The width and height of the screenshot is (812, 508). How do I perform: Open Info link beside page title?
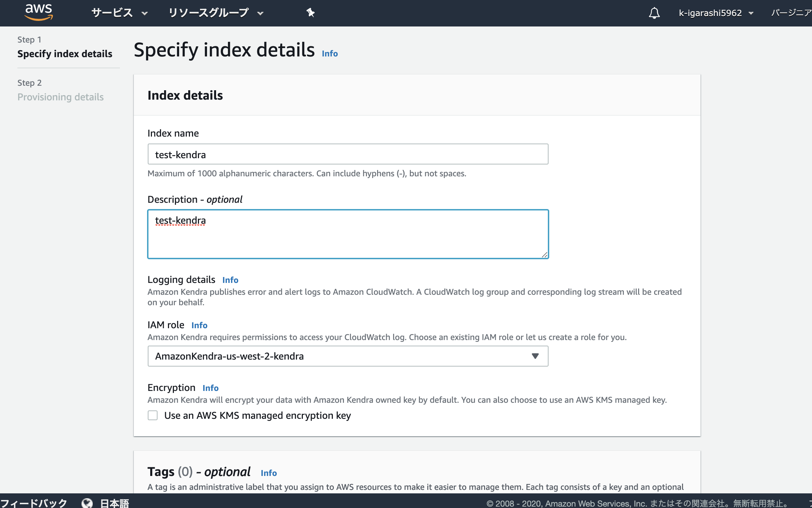330,54
